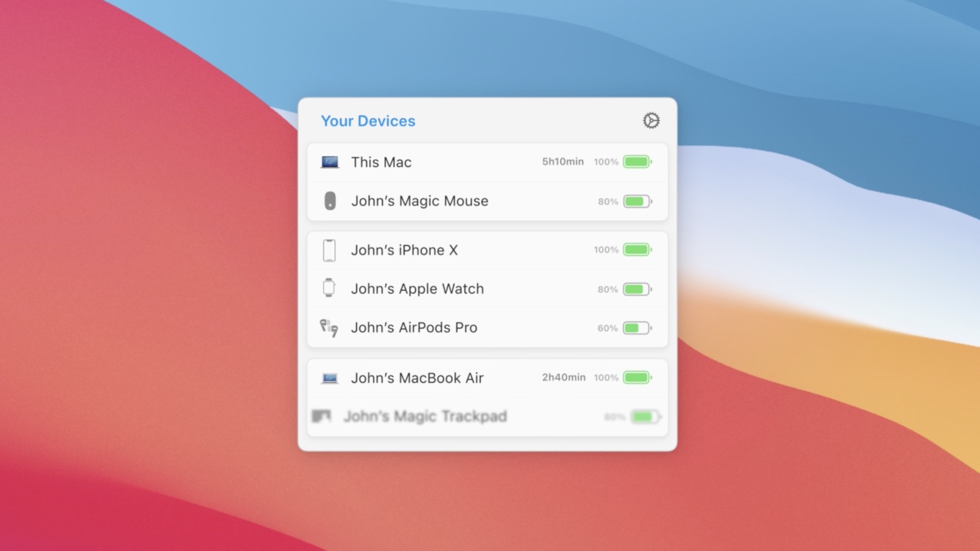
Task: Click the Magic Mouse battery indicator
Action: point(637,201)
